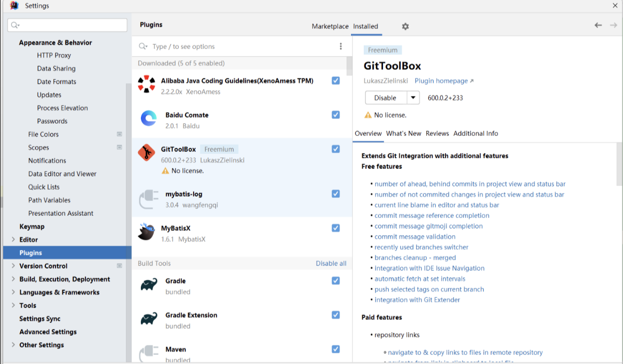
Task: Open the plugin list three-dot options menu
Action: pos(341,46)
